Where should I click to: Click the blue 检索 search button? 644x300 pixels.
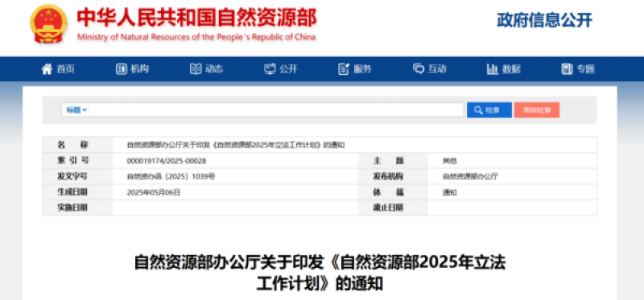point(489,110)
